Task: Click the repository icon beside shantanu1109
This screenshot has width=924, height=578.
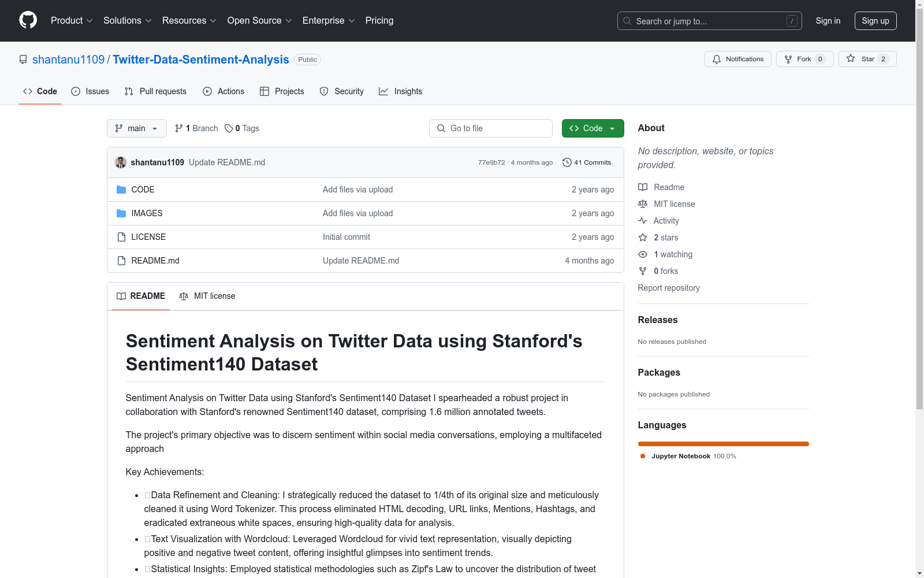Action: pos(23,60)
